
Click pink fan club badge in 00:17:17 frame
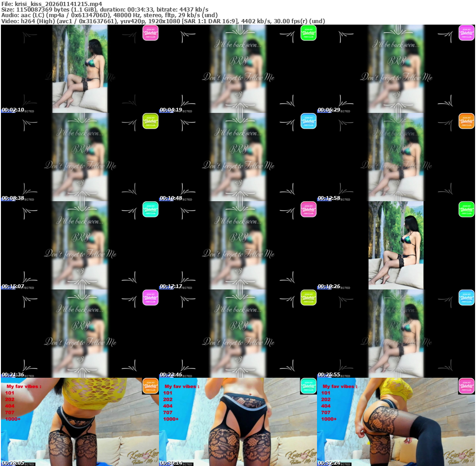click(x=309, y=210)
